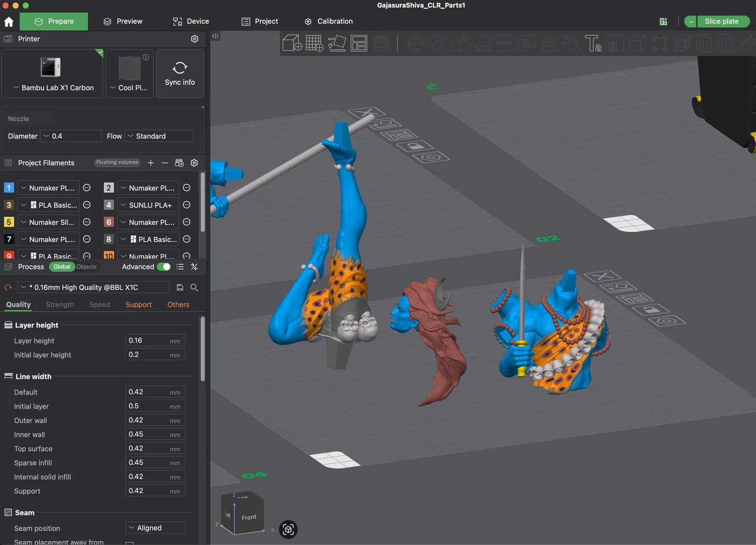Select the Move tool in the toolbar
Image resolution: width=756 pixels, height=545 pixels.
415,43
